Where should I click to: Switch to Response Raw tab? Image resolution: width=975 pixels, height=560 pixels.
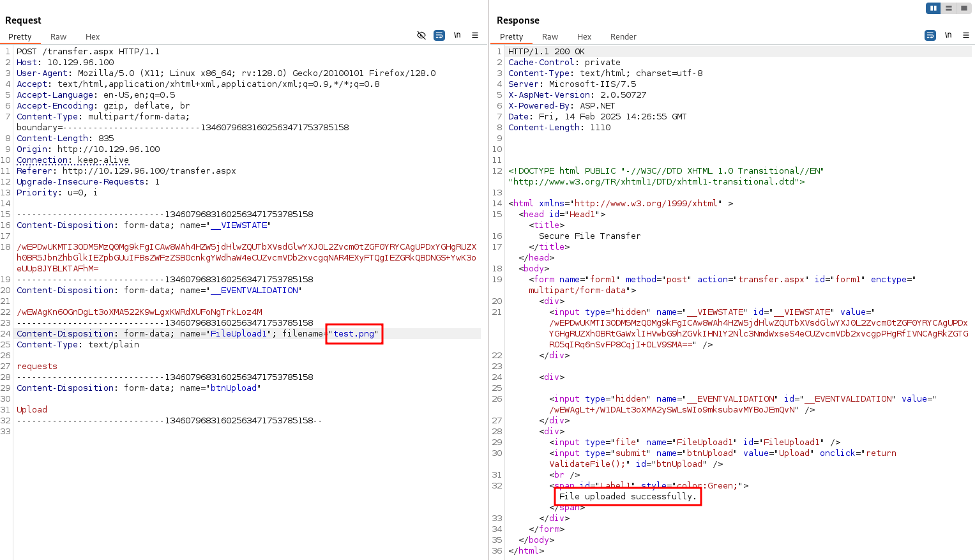point(550,37)
